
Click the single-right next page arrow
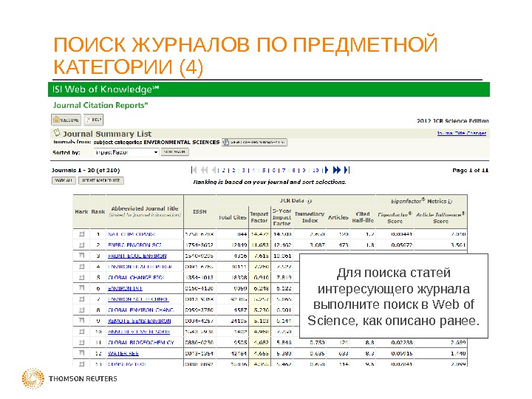(x=327, y=170)
